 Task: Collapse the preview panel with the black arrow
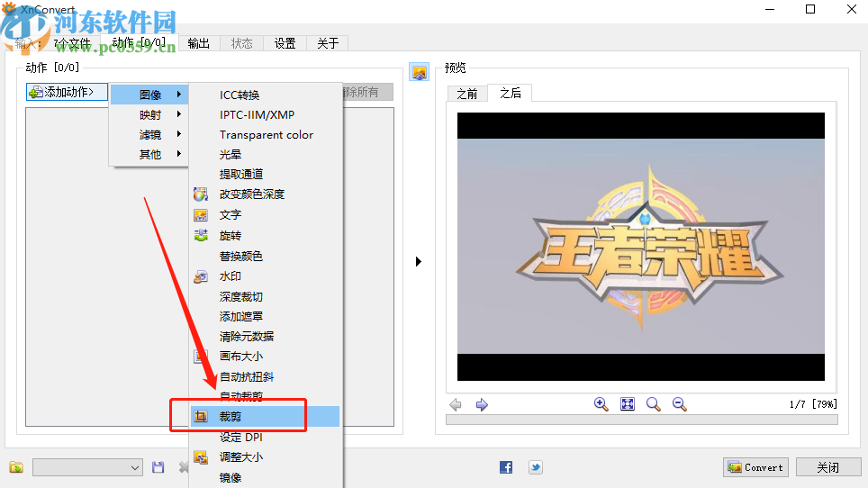419,261
